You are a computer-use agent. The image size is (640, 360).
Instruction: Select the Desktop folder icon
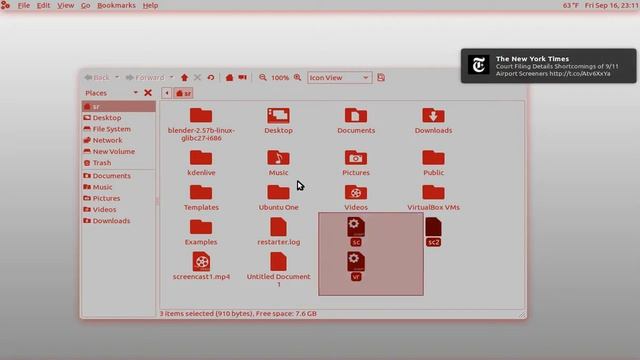pos(278,121)
